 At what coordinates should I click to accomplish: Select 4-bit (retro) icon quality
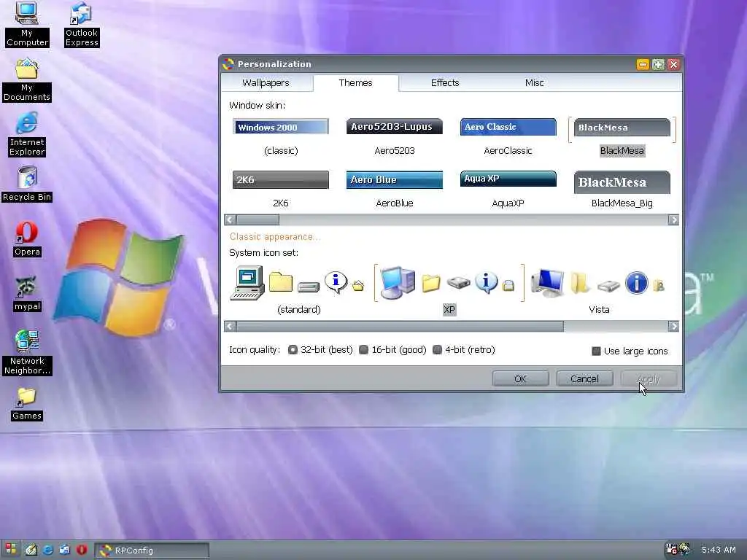(463, 350)
